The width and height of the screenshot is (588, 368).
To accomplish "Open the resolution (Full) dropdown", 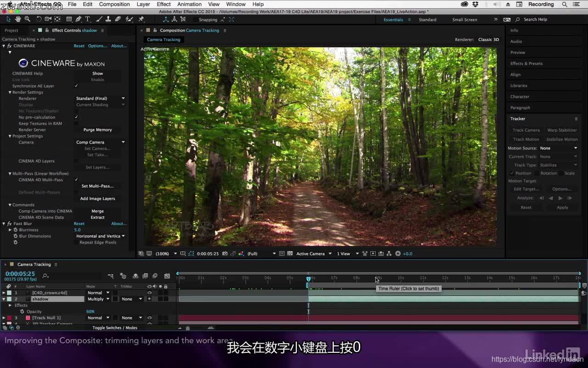I will pyautogui.click(x=261, y=253).
